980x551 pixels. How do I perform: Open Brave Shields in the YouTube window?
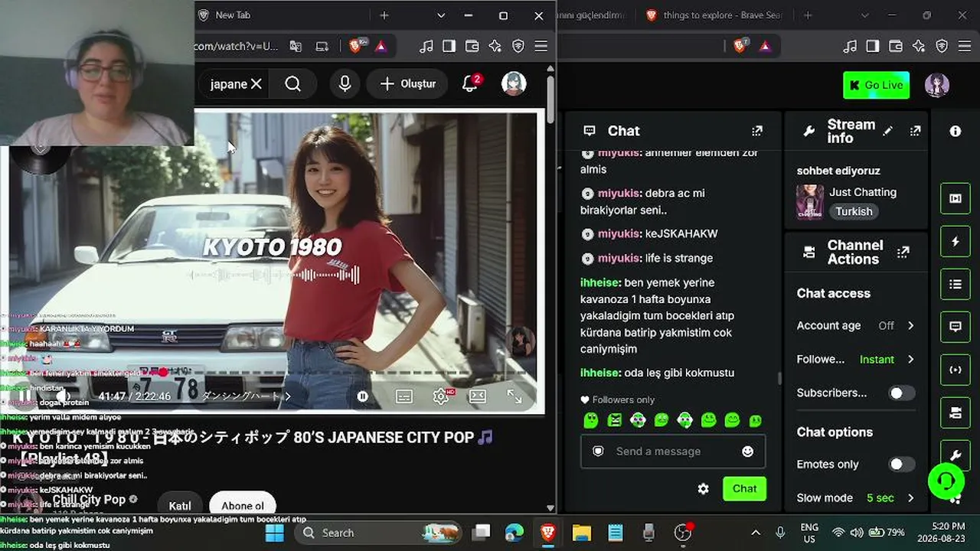[x=356, y=46]
